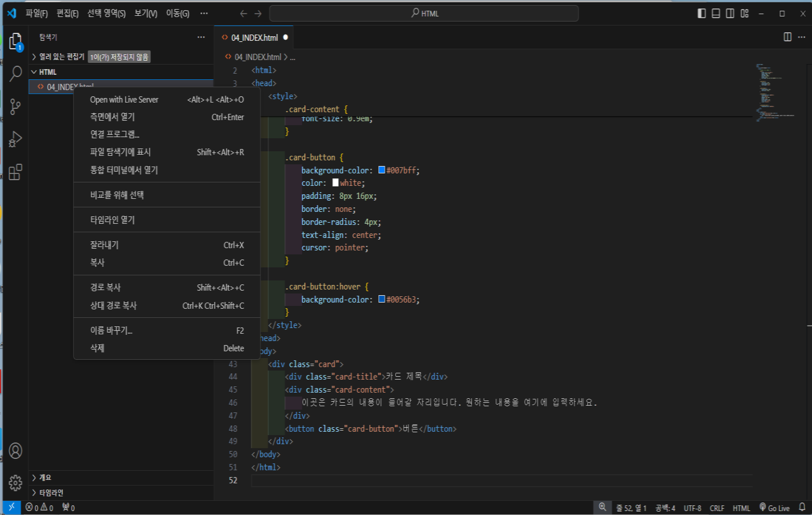Open errors and warnings status item
Viewport: 812px width, 515px height.
click(x=40, y=508)
